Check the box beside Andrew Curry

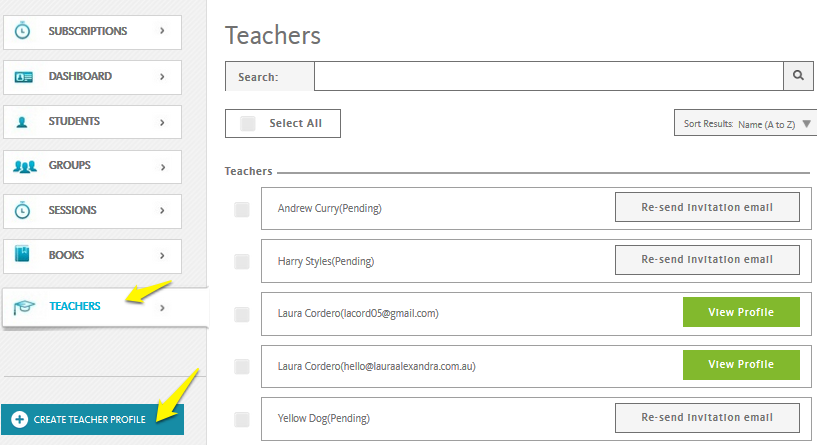click(242, 209)
